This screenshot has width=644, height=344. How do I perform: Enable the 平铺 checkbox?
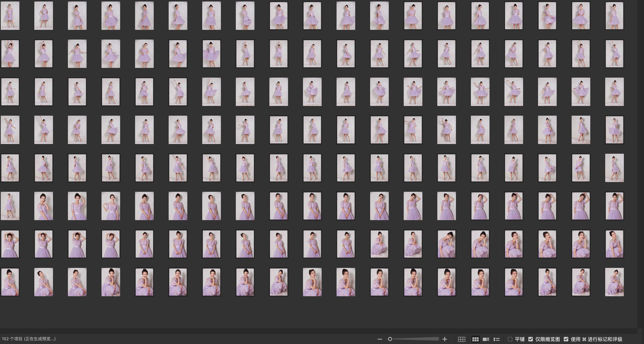pos(510,339)
